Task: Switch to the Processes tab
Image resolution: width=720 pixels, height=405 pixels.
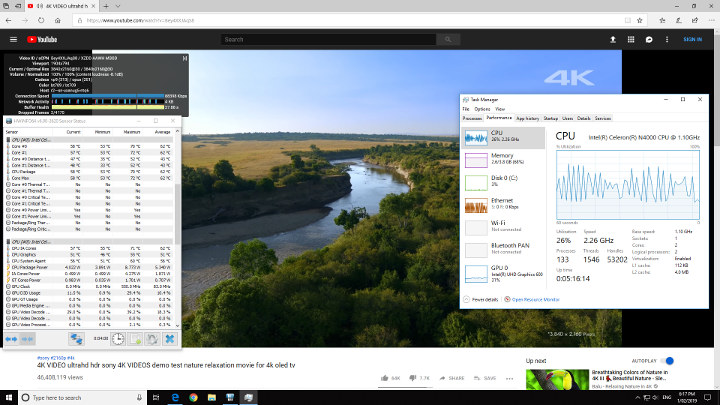Action: 472,118
